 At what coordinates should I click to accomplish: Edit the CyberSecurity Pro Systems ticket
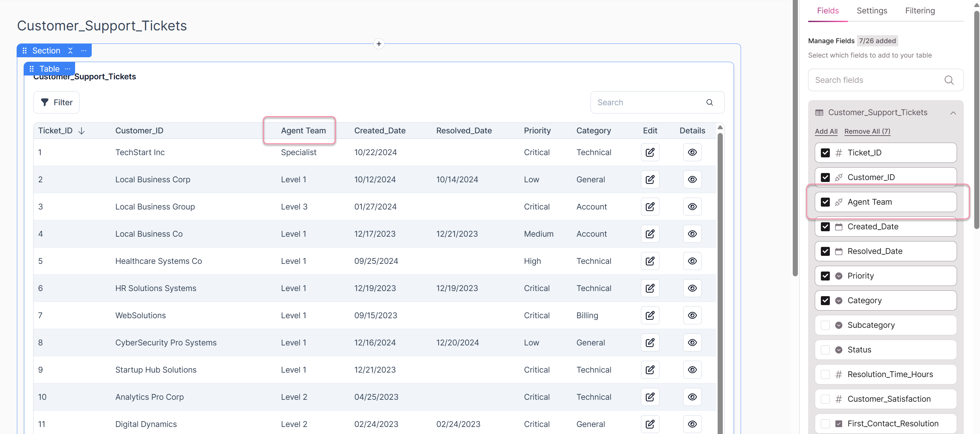(x=650, y=343)
